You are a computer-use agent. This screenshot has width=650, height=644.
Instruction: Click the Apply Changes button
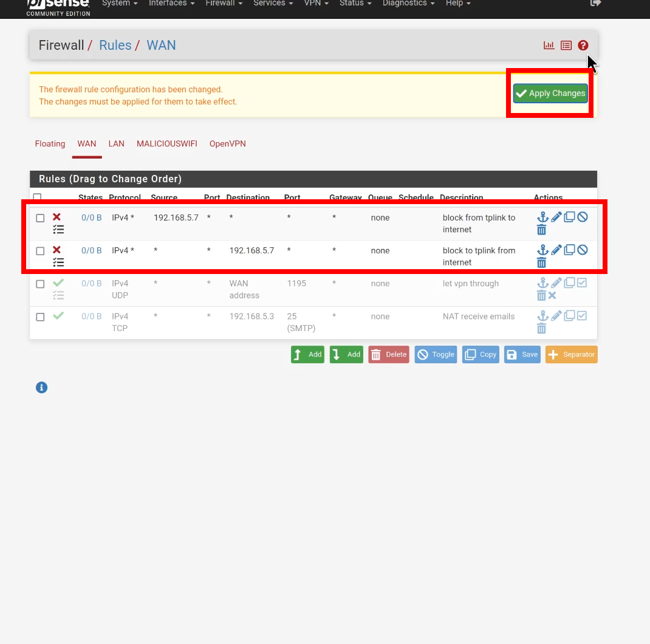point(550,94)
